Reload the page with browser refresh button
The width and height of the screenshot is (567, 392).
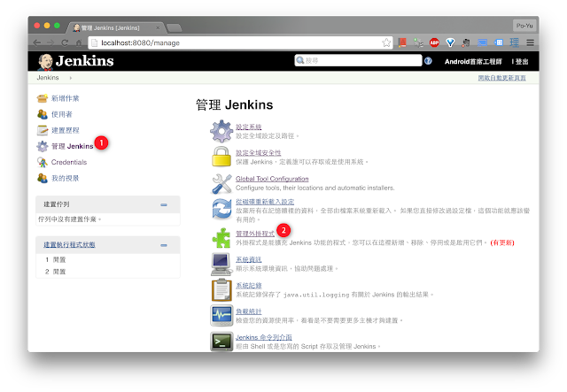(65, 42)
